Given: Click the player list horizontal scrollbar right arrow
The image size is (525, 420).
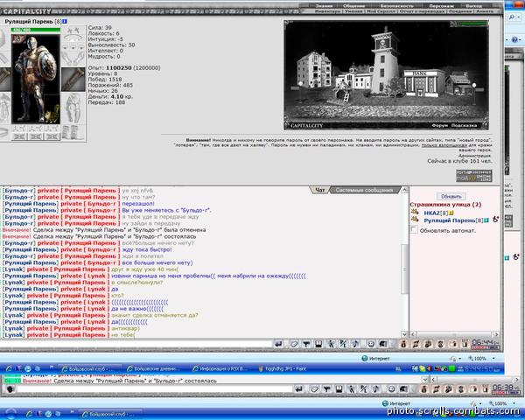Looking at the screenshot, I should click(496, 334).
